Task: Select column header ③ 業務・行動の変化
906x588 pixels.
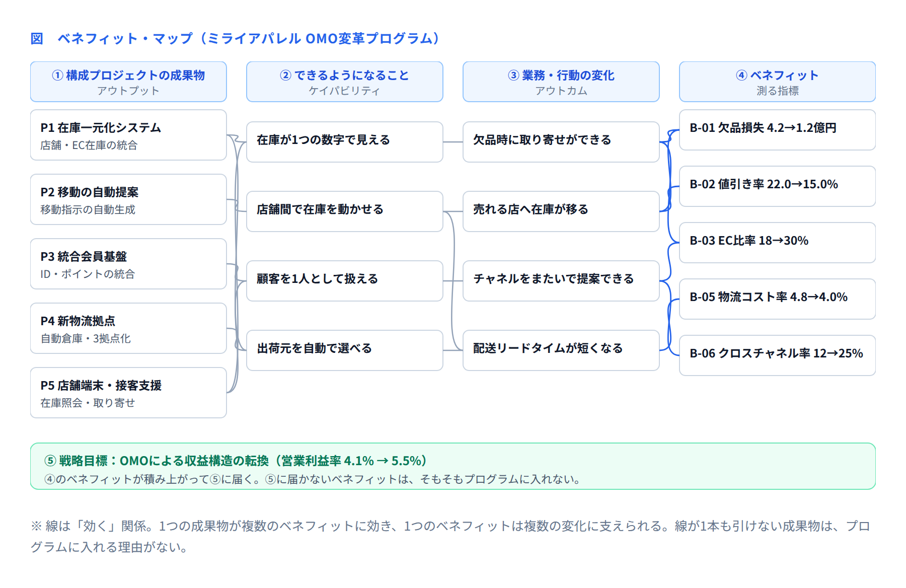Action: [561, 82]
